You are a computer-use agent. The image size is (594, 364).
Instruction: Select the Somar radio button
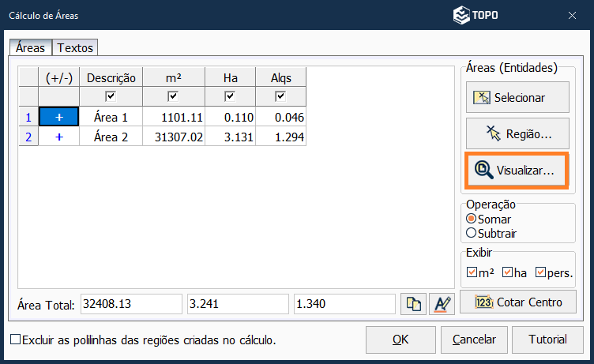pyautogui.click(x=472, y=219)
